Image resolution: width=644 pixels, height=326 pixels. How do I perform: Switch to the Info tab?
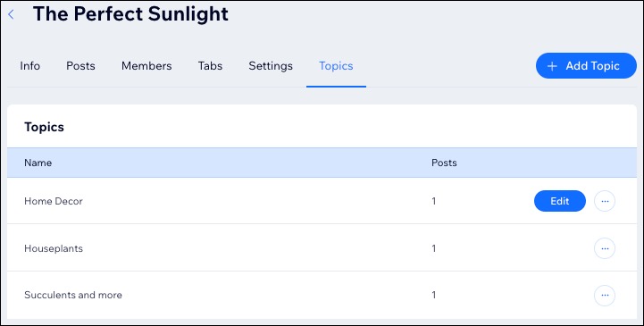click(x=30, y=66)
